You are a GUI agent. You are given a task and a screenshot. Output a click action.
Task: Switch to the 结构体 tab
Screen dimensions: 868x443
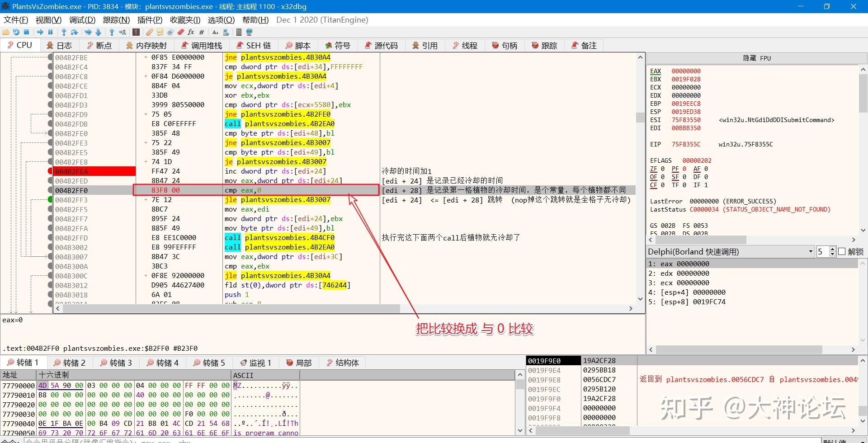click(342, 363)
